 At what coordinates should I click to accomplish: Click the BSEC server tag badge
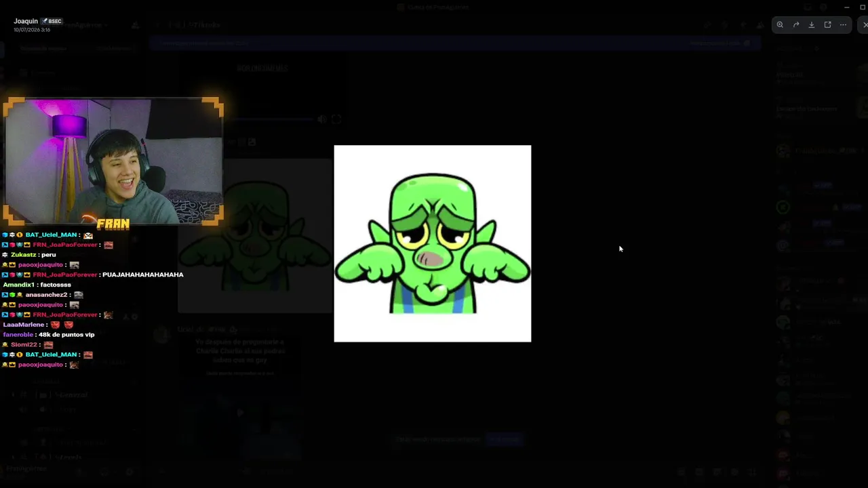[52, 22]
